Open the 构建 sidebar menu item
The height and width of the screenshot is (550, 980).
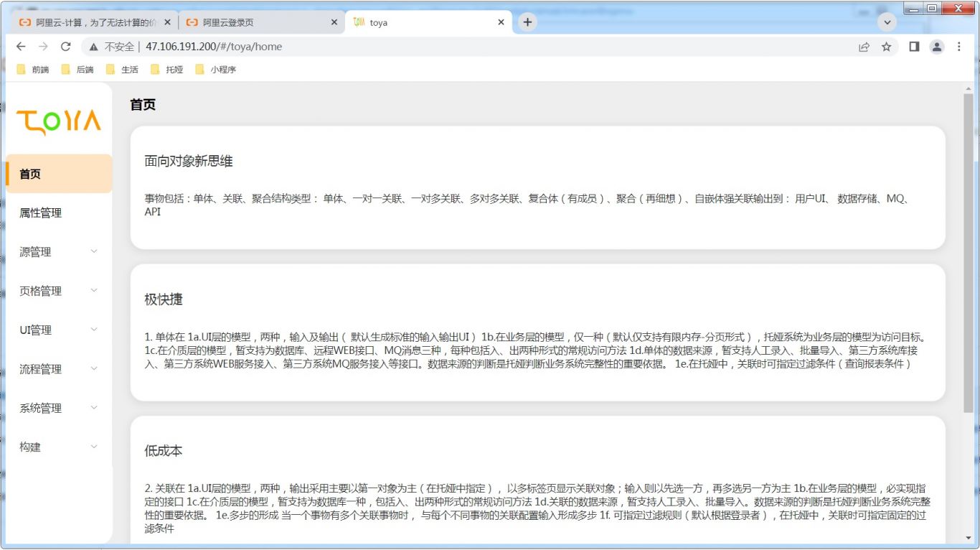click(x=59, y=447)
